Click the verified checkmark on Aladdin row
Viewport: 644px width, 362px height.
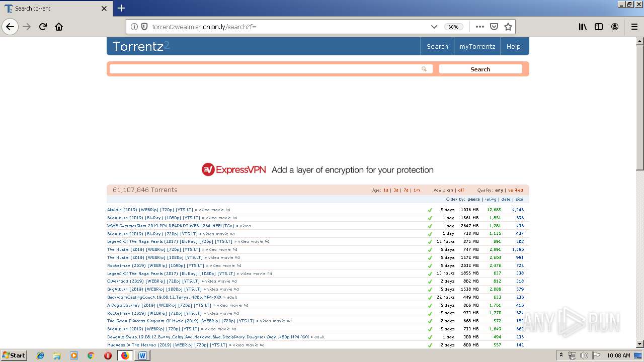pos(430,210)
